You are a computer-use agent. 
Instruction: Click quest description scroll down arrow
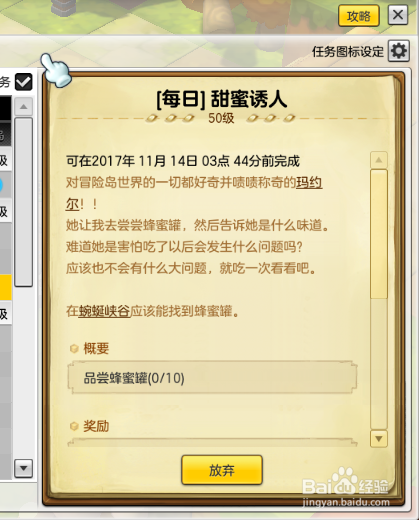pyautogui.click(x=379, y=438)
